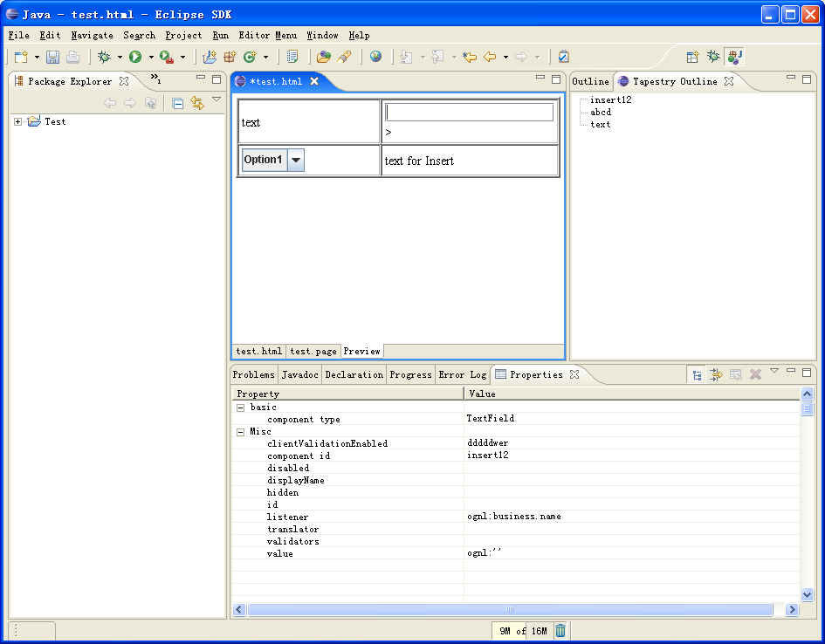Click the Save icon in the toolbar
The image size is (825, 644).
(52, 57)
